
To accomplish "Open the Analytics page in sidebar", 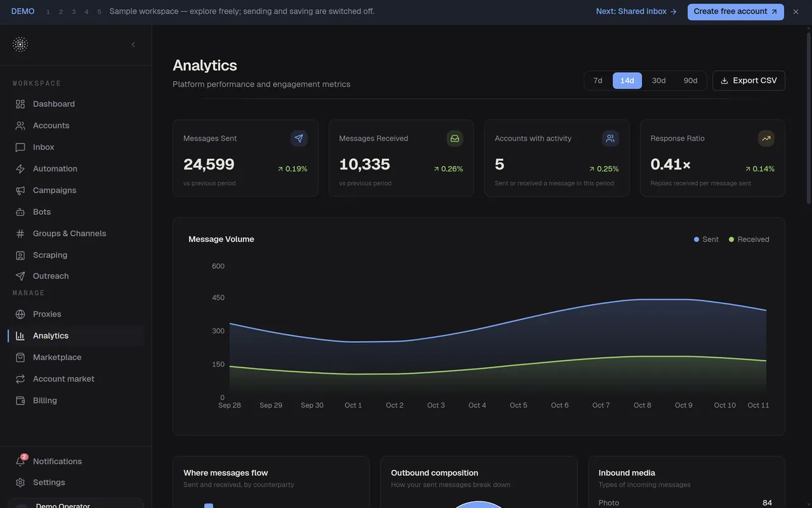I will click(x=76, y=336).
